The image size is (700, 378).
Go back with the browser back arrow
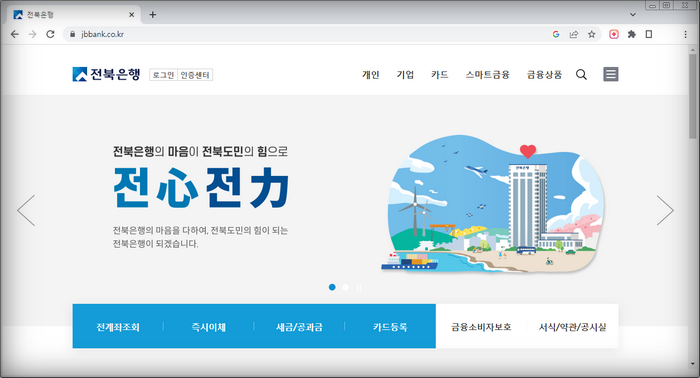15,34
